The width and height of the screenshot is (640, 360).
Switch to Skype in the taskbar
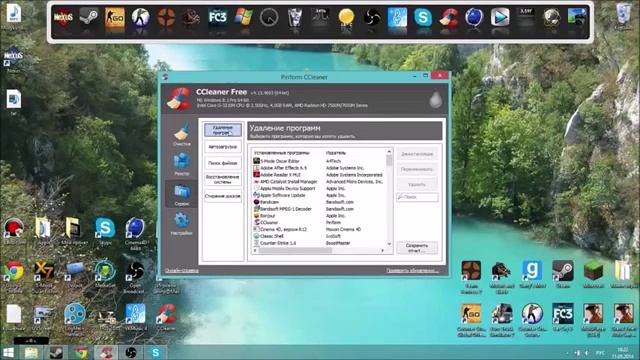[x=156, y=353]
